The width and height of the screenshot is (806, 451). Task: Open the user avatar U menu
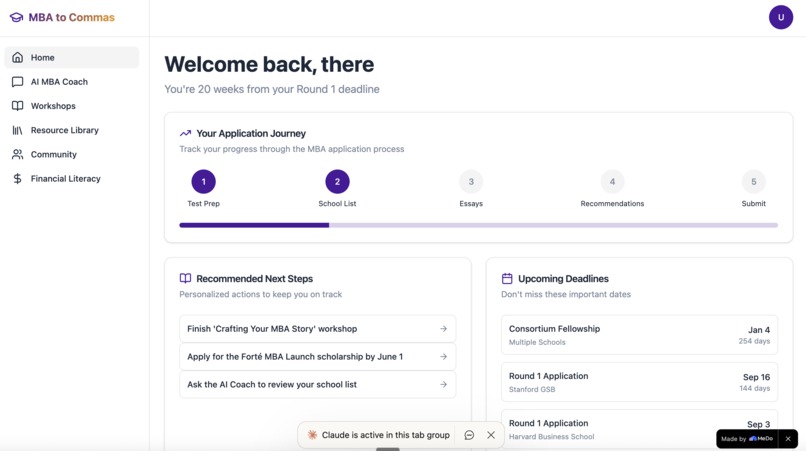(781, 17)
